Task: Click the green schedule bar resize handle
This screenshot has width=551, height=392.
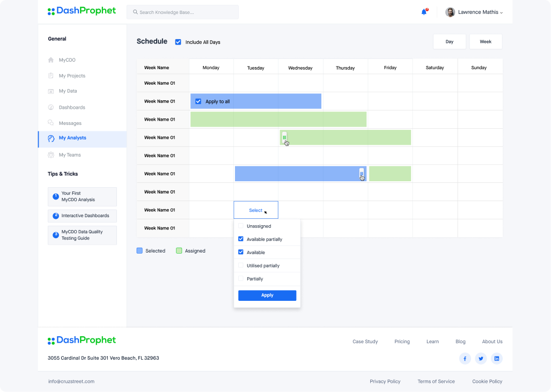Action: coord(284,137)
